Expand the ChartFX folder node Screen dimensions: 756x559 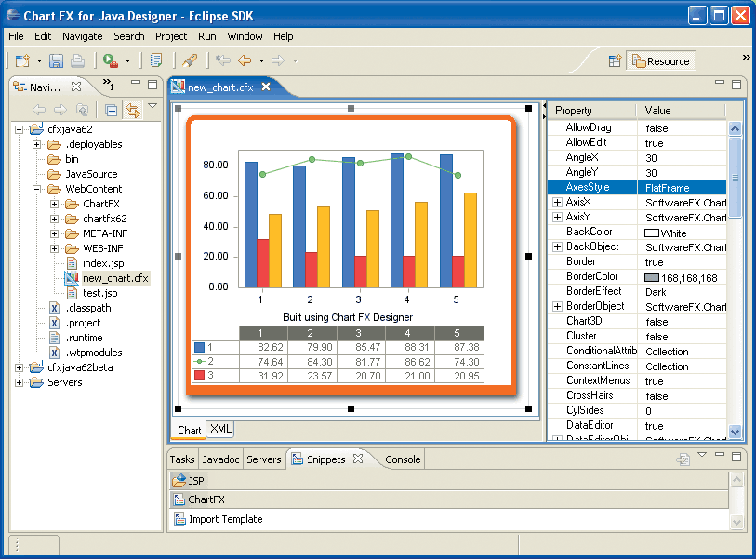tap(55, 204)
